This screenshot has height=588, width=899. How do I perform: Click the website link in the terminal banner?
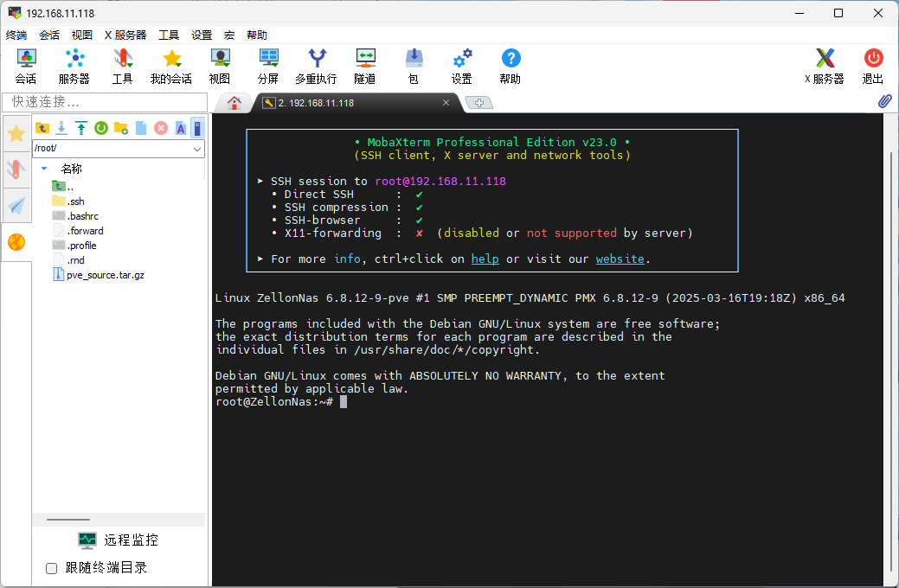click(620, 259)
